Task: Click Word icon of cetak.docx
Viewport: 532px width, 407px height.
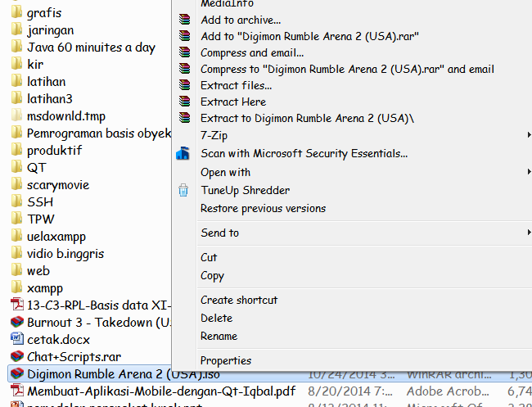Action: pyautogui.click(x=17, y=338)
